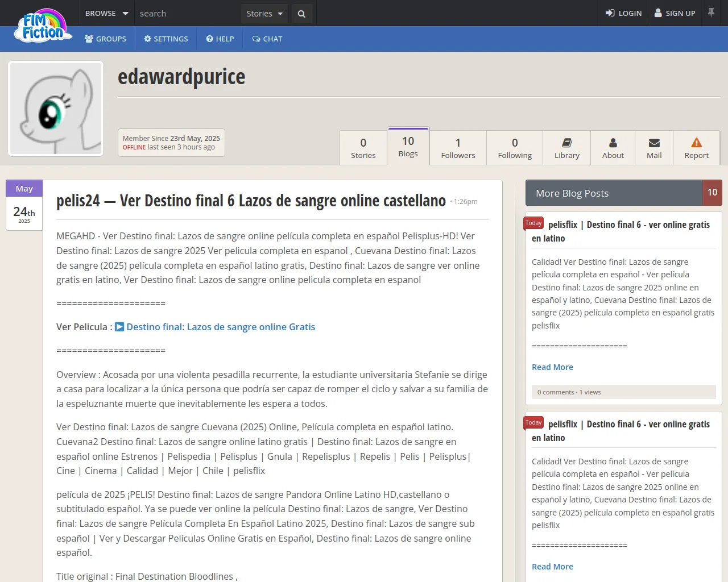Open the second pelisflix Destino final 6 sidebar post

pos(621,431)
